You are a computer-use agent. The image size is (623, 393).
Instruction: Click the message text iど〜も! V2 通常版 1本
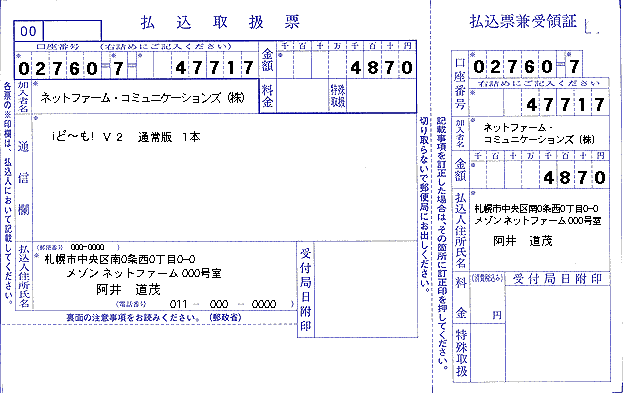point(126,137)
